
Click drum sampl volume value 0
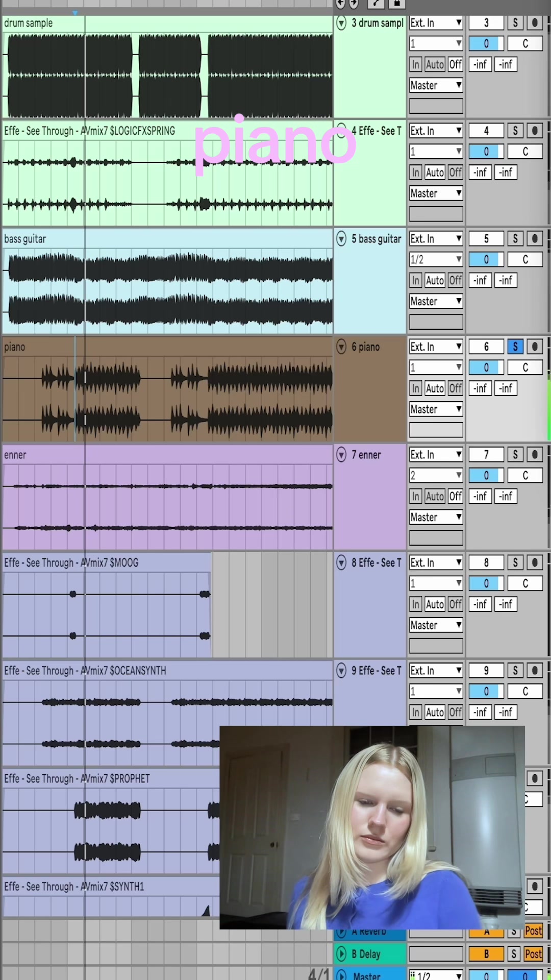click(x=486, y=43)
